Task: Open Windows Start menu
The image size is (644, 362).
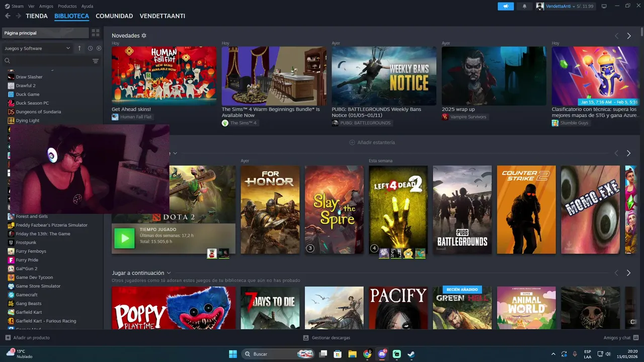Action: tap(233, 354)
